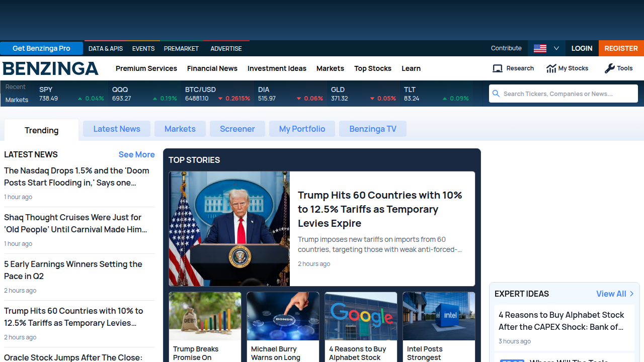The height and width of the screenshot is (362, 644).
Task: Click Intel Posts Strongest thumbnail
Action: coord(439,316)
